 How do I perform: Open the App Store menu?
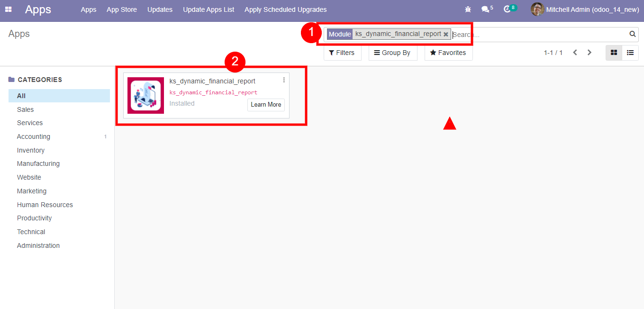coord(122,9)
